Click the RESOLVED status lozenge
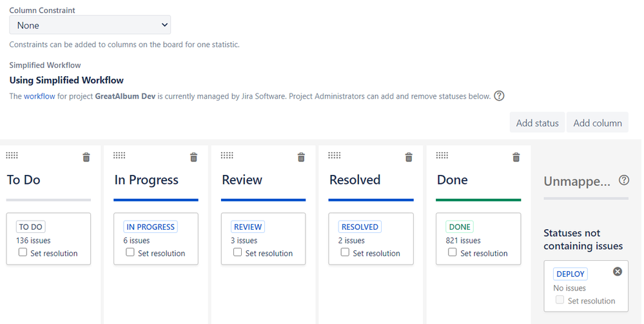Viewport: 644px width, 324px height. (360, 227)
